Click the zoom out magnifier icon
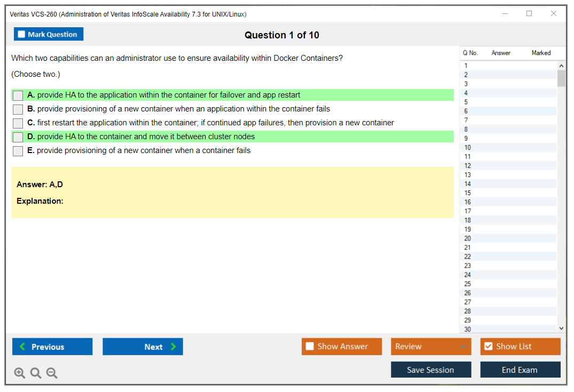This screenshot has height=392, width=574. pyautogui.click(x=52, y=373)
